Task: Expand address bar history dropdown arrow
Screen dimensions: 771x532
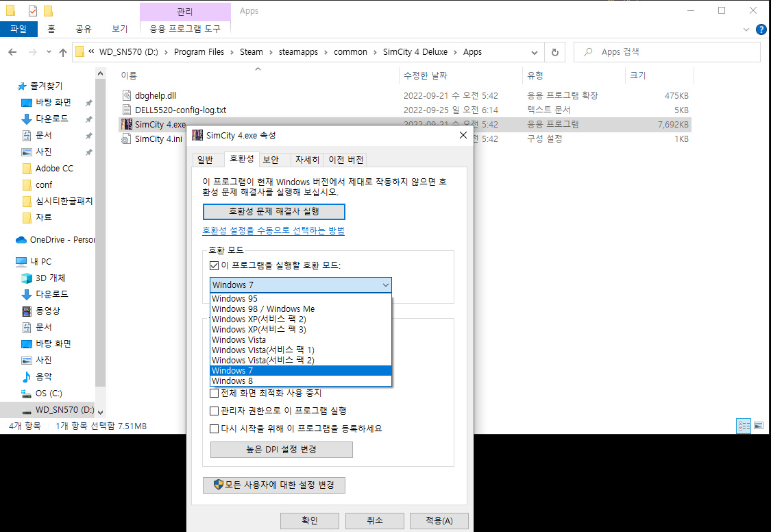Action: point(535,52)
